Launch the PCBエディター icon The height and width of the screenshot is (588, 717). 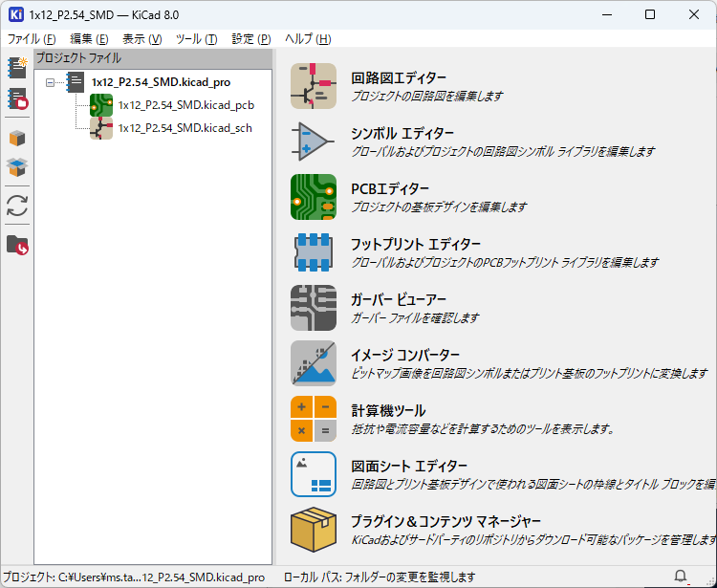tap(313, 197)
